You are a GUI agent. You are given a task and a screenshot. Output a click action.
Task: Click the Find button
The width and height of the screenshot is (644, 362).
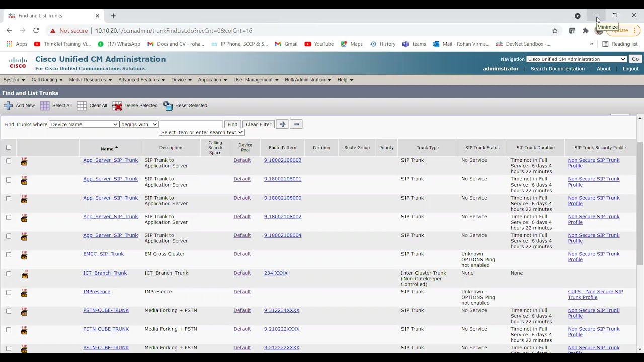[x=232, y=124]
